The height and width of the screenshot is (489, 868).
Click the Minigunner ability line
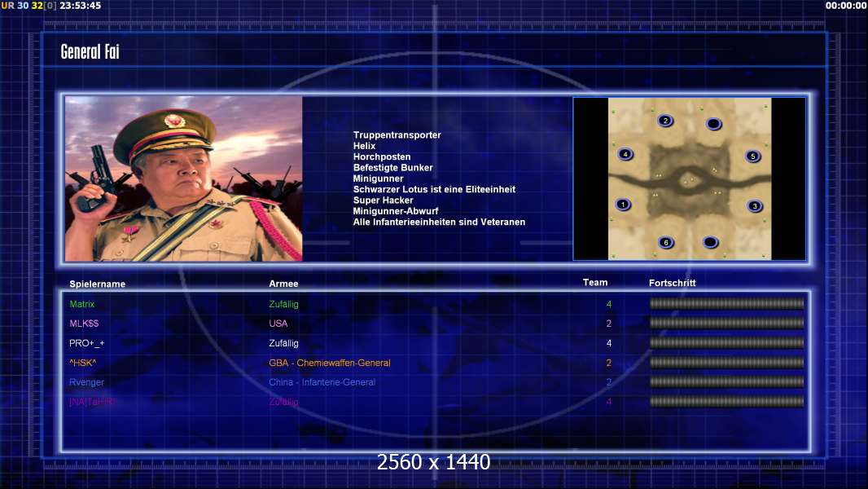coord(378,178)
